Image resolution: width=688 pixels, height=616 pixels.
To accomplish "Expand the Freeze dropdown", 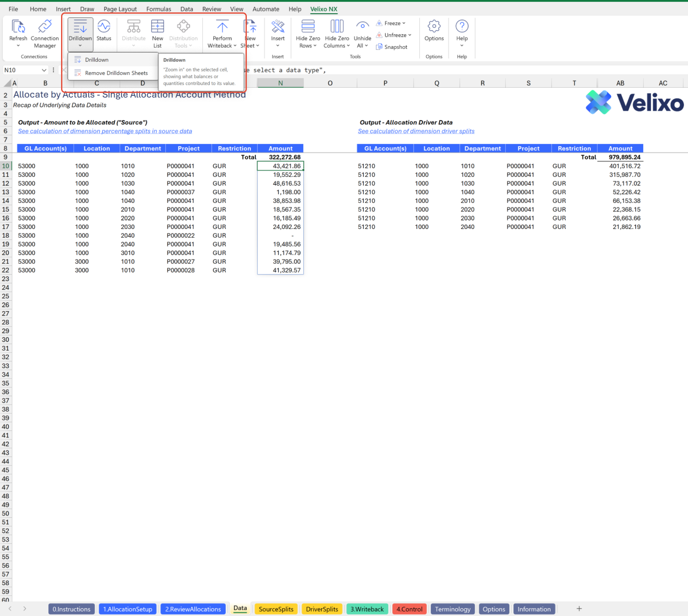I will tap(404, 23).
